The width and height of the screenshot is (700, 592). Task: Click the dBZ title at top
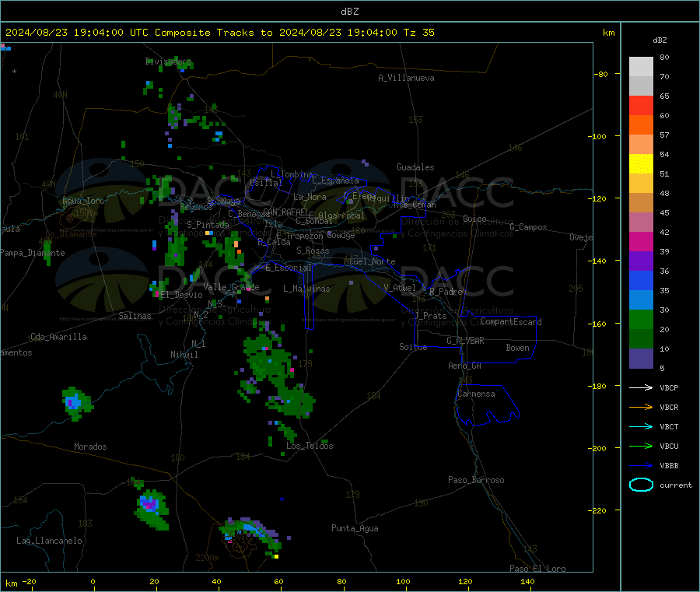[349, 12]
